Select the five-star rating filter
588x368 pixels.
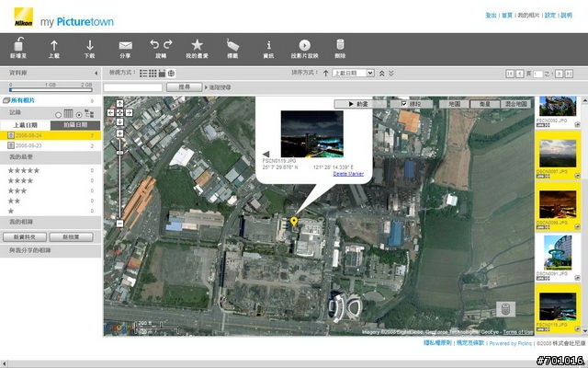[x=24, y=171]
